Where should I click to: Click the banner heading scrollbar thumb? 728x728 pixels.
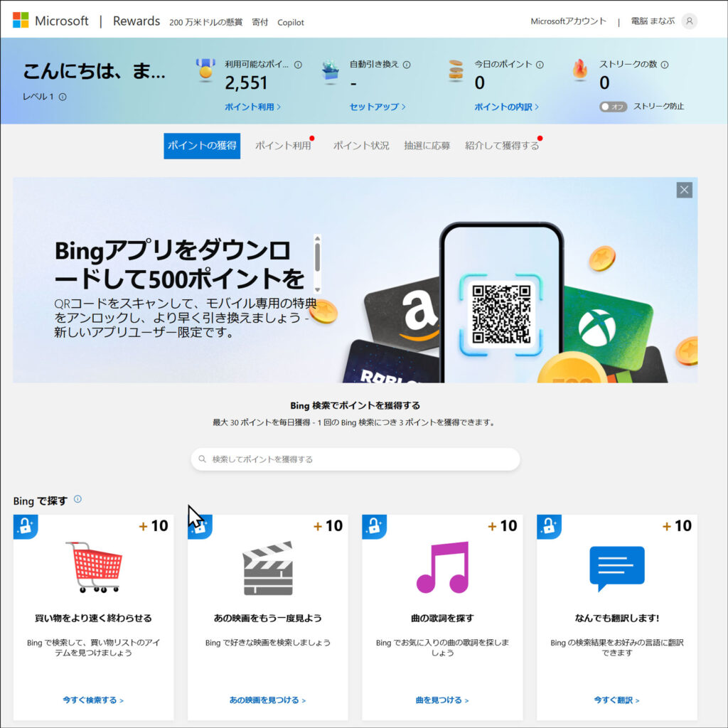pos(318,257)
